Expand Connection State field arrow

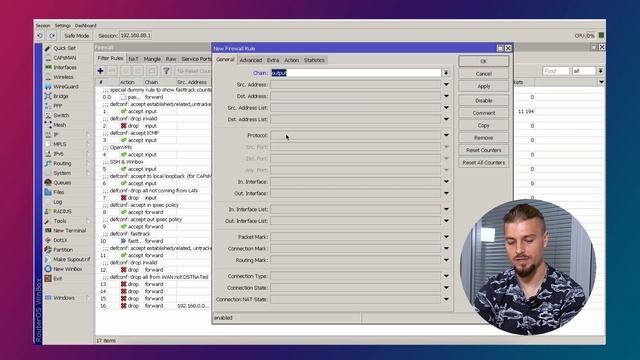point(446,288)
